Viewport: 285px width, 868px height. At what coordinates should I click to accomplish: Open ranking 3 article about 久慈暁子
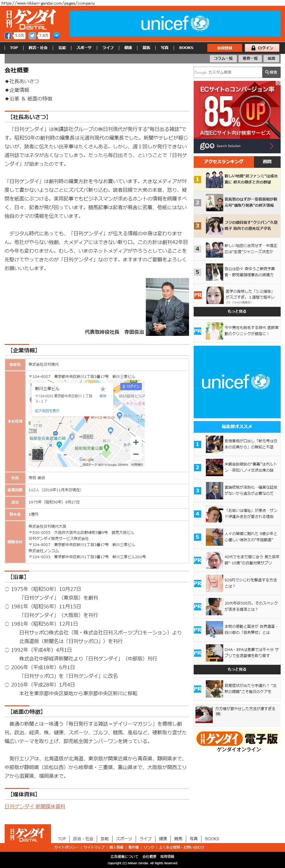point(237,226)
